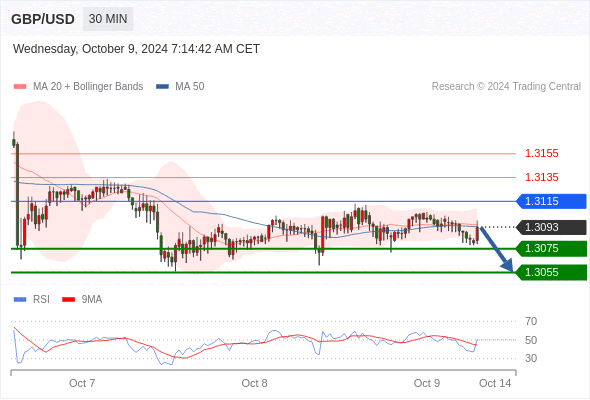Click the MA 20 + Bollinger Bands legend label
The image size is (590, 400).
click(88, 87)
